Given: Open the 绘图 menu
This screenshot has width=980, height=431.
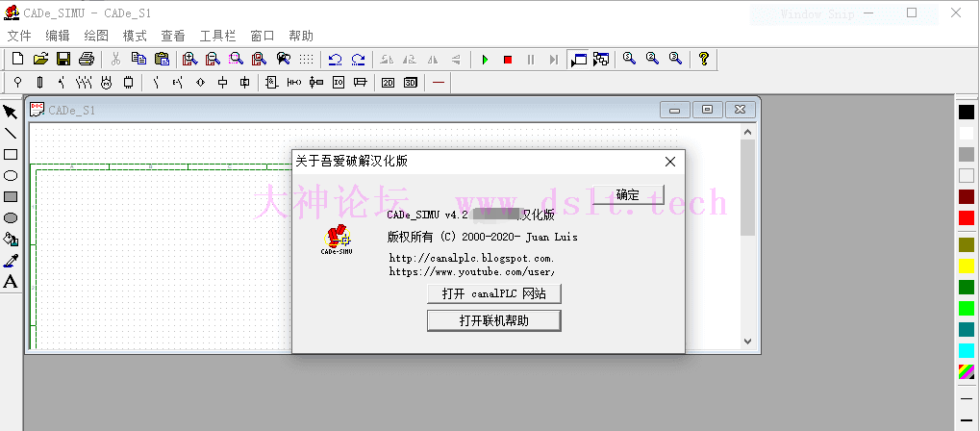Looking at the screenshot, I should 96,36.
